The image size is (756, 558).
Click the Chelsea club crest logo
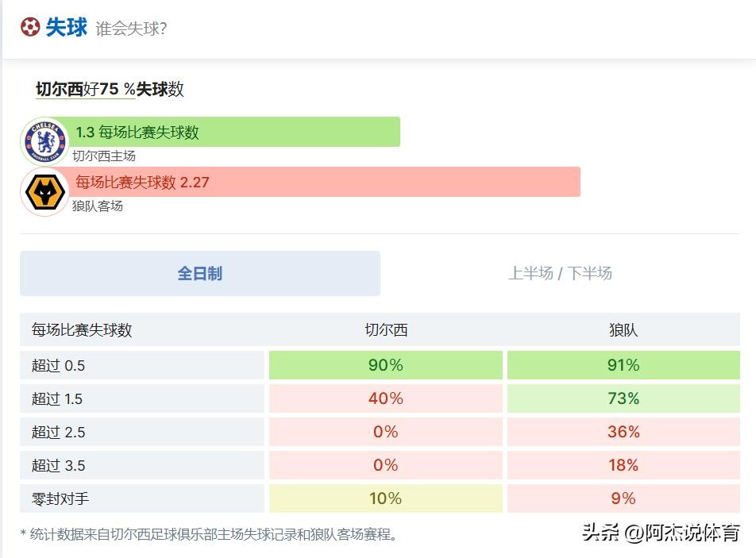pos(44,142)
